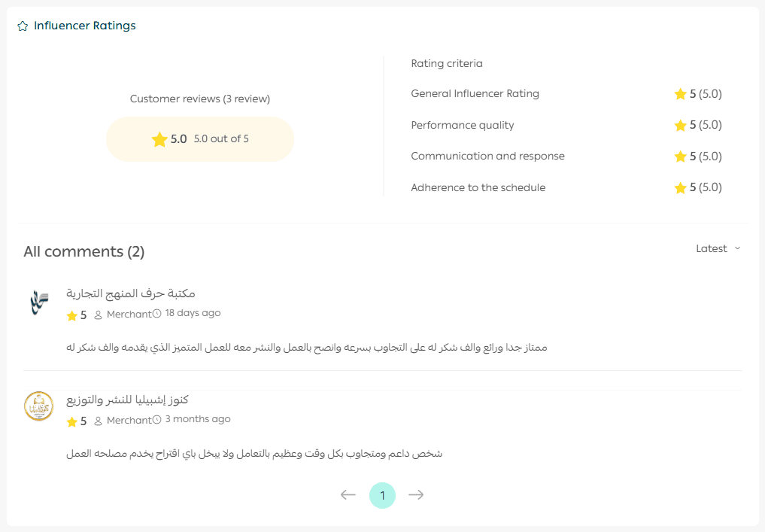Image resolution: width=765 pixels, height=532 pixels.
Task: Click the 5.0 out of 5 rating badge
Action: coord(200,139)
